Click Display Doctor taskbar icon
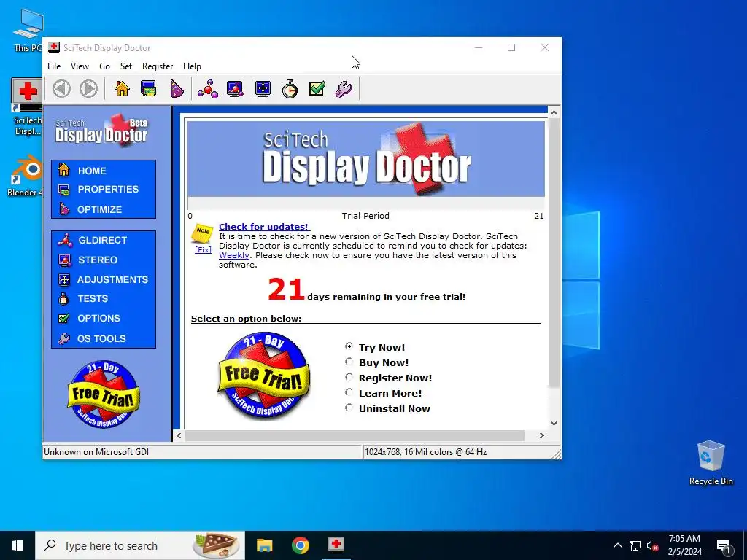The image size is (747, 560). click(336, 545)
